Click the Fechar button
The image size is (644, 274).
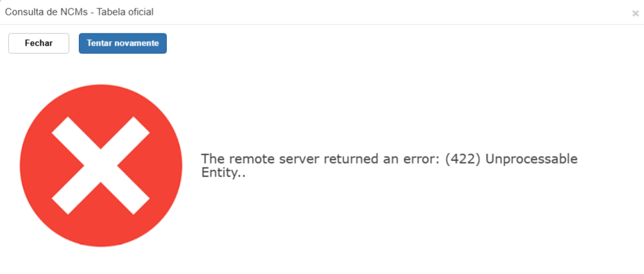pos(39,44)
